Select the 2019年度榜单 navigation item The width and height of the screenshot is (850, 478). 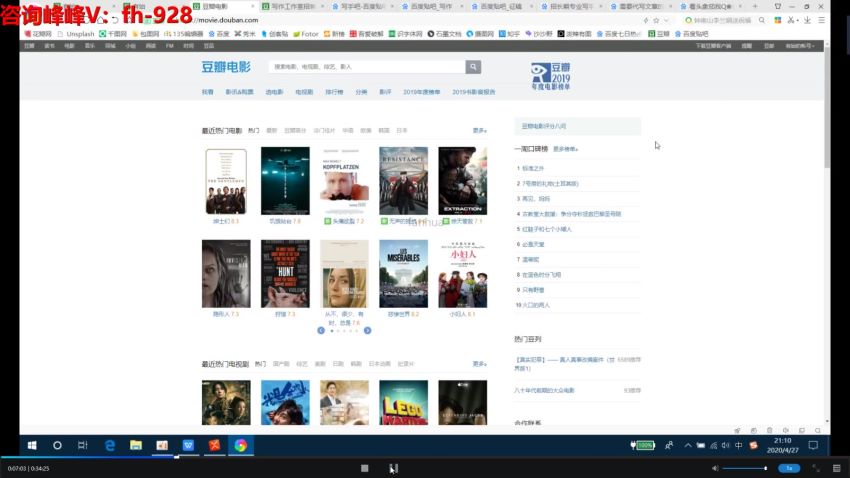pos(422,92)
